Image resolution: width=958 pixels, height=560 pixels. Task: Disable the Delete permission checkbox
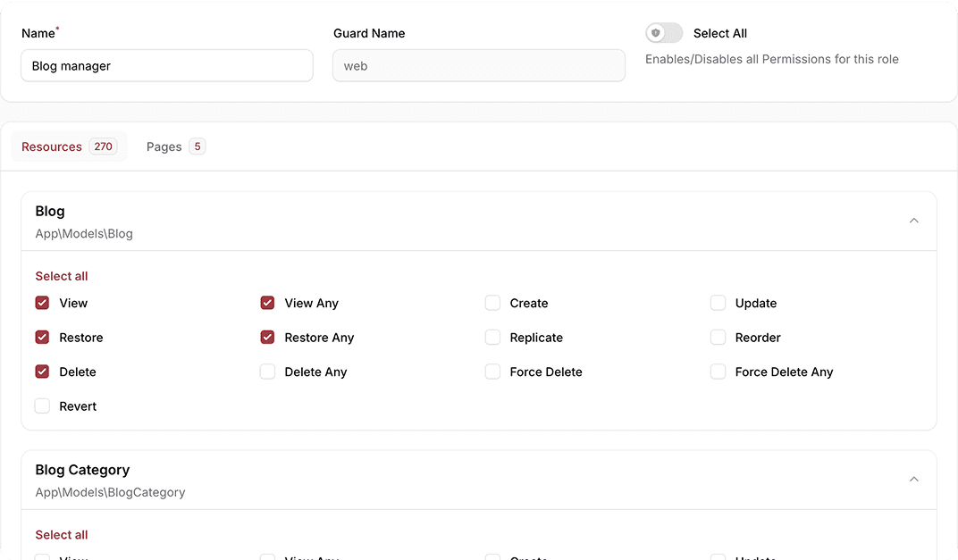42,372
